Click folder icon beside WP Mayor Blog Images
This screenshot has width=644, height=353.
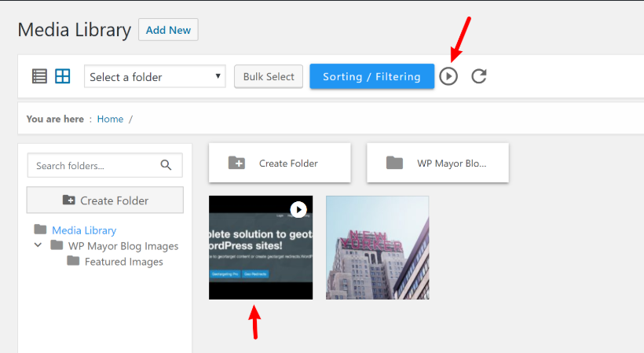[x=57, y=245]
